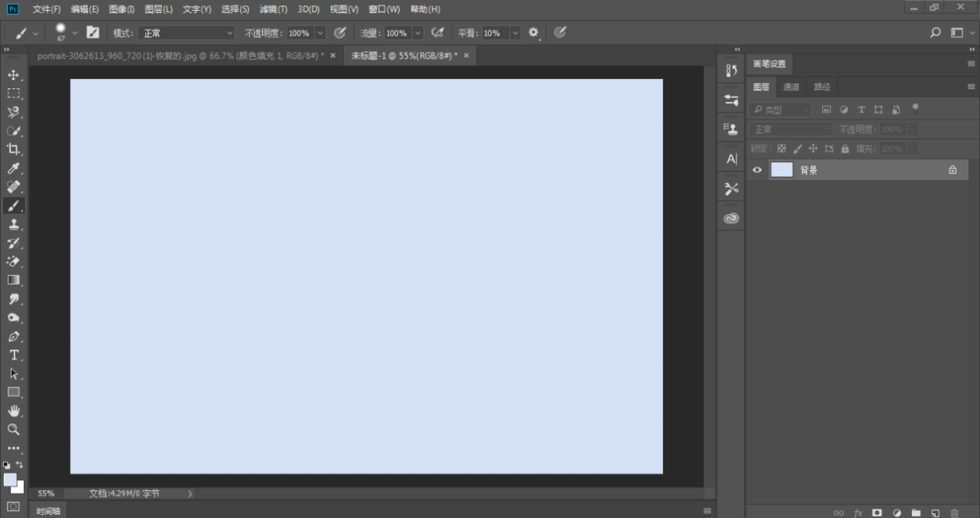Select the Horizontal Type tool

tap(13, 355)
